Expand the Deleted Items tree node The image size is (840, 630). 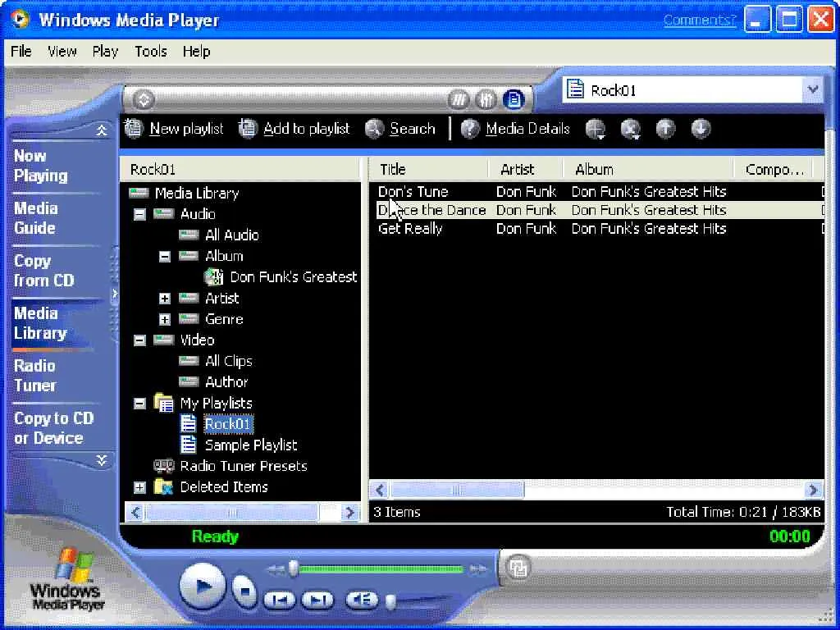coord(139,487)
